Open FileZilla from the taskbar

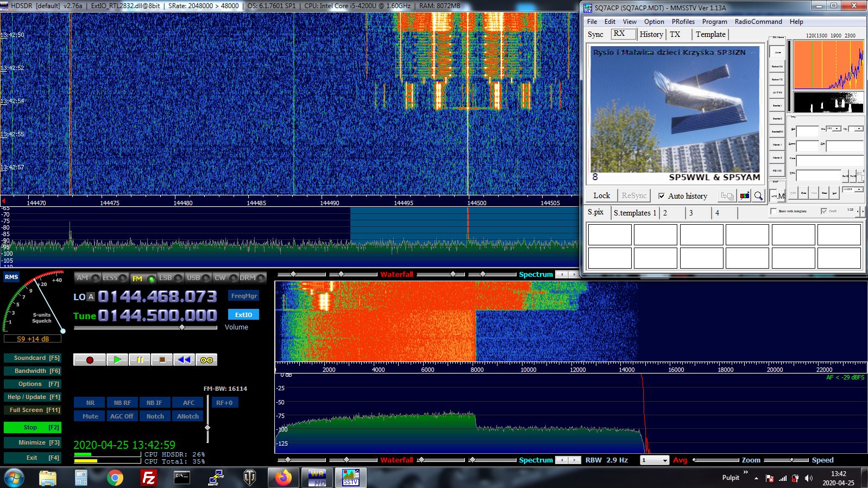[x=148, y=478]
